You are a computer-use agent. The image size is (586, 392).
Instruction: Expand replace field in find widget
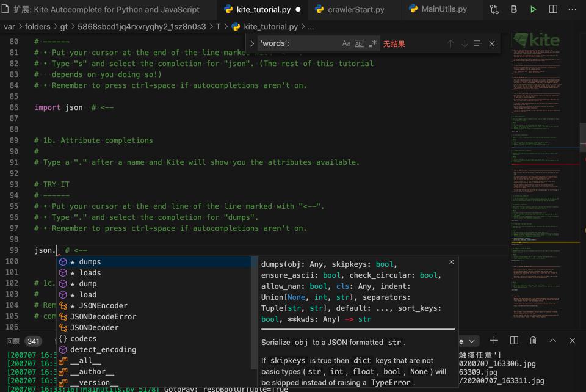coord(252,43)
